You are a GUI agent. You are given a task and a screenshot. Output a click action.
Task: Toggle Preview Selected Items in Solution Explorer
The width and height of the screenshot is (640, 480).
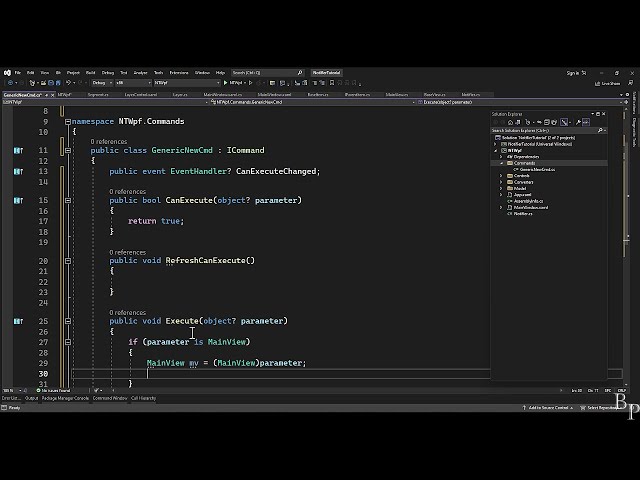tap(586, 122)
